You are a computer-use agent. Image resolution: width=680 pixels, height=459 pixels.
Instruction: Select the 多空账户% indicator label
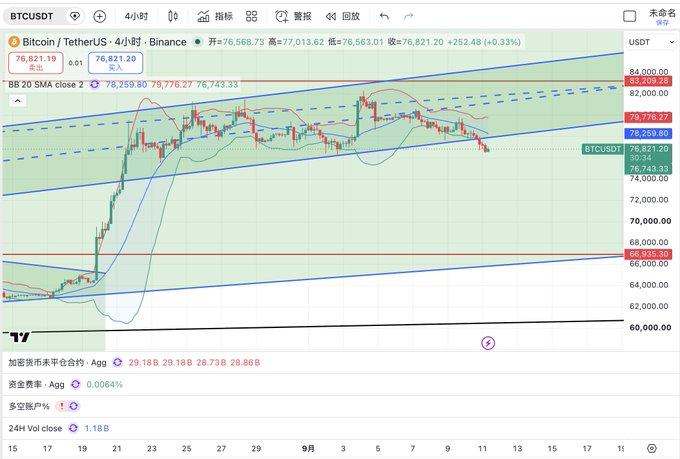(29, 406)
